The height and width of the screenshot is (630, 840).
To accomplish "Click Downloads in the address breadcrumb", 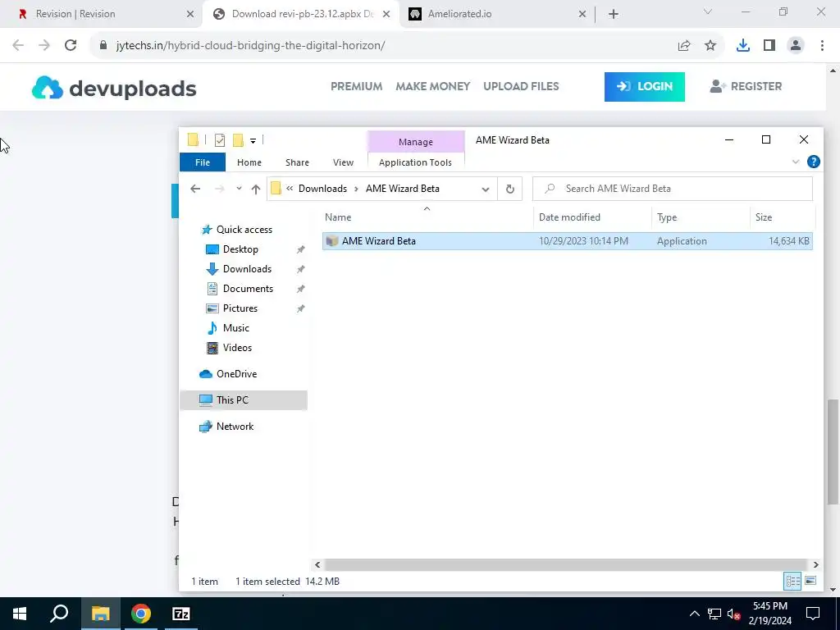I will 322,189.
